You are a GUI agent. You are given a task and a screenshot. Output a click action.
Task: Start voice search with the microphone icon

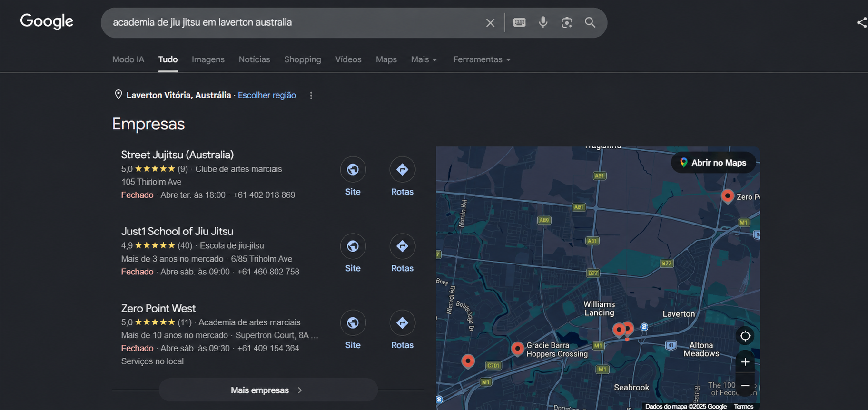543,22
